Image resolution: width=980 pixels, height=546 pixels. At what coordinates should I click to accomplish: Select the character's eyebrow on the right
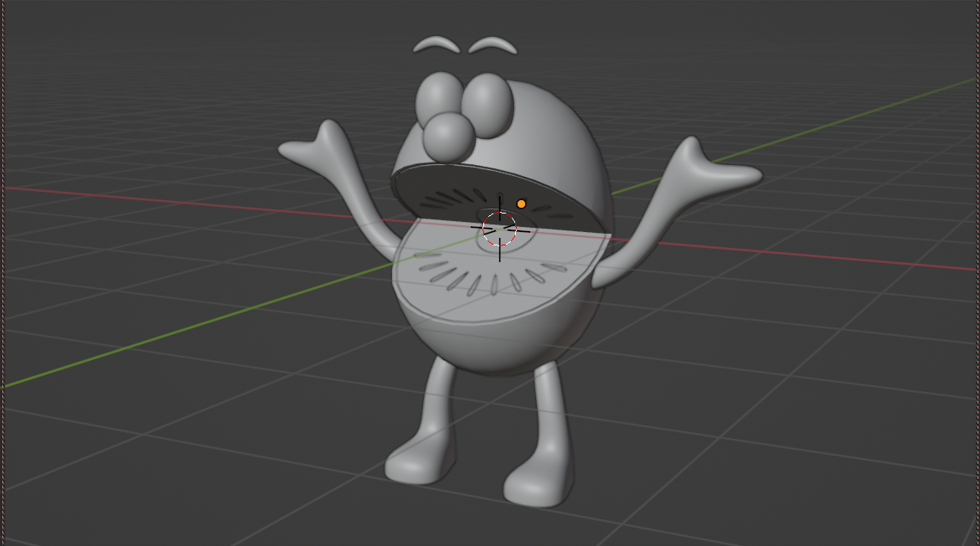point(493,44)
